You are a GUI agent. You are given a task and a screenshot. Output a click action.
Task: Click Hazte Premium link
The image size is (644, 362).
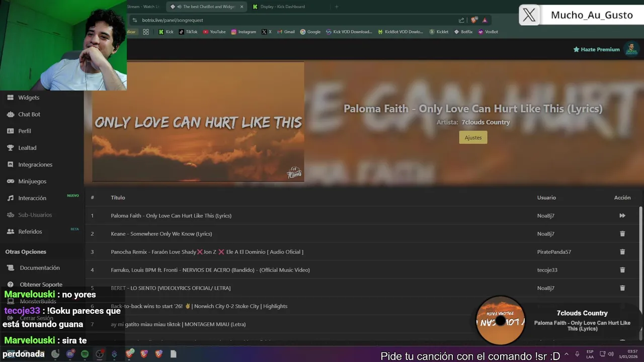pyautogui.click(x=596, y=49)
